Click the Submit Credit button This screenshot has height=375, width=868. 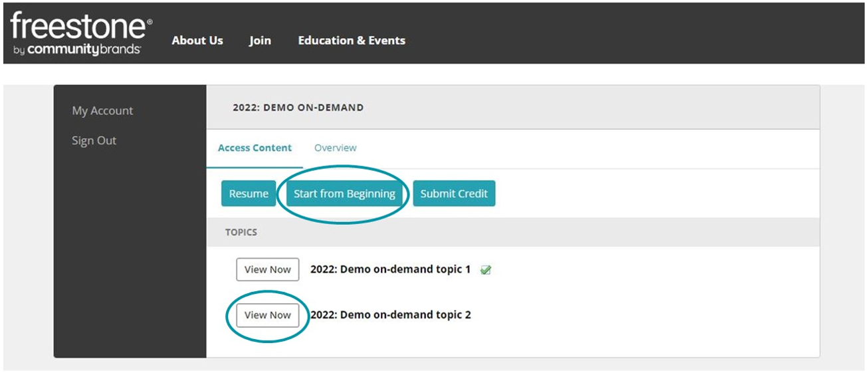pos(454,193)
